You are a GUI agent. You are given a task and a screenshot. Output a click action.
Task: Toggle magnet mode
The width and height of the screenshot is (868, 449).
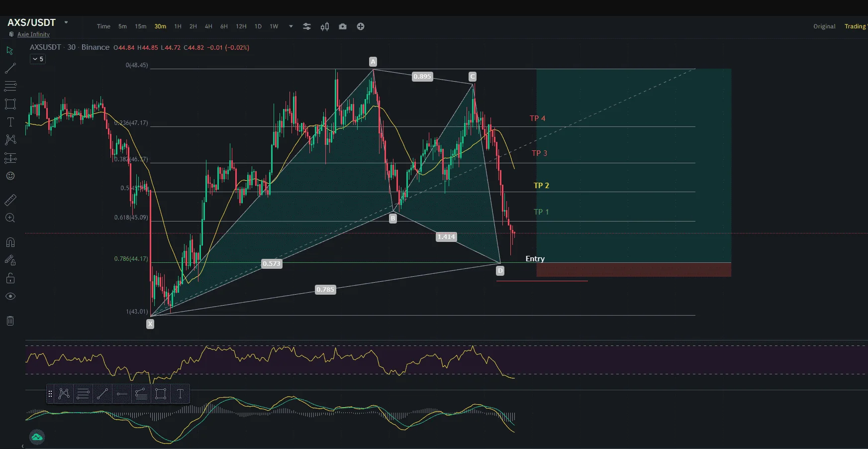point(10,242)
